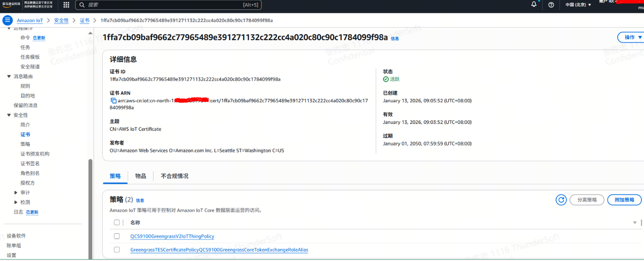Open GreengrassTESCertificatePolicyQCS9100GreengrassCoreTokenExchangeRoleAlias link
The height and width of the screenshot is (261, 644).
(x=219, y=249)
